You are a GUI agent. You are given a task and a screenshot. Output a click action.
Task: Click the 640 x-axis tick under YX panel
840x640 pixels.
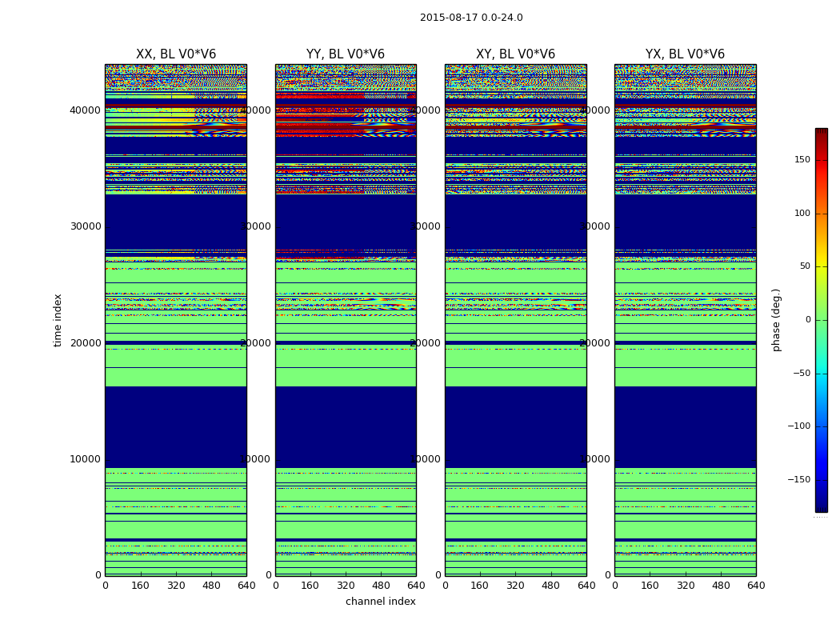click(x=756, y=586)
